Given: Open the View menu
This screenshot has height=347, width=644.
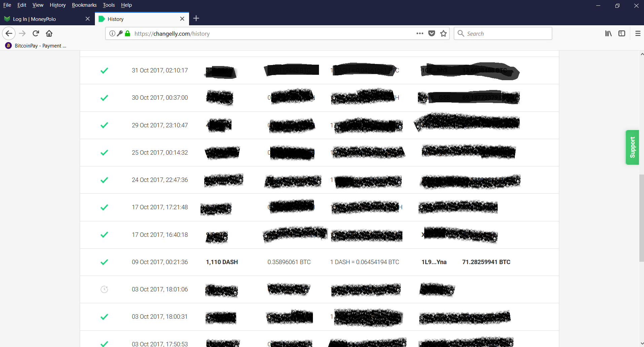Looking at the screenshot, I should tap(38, 5).
